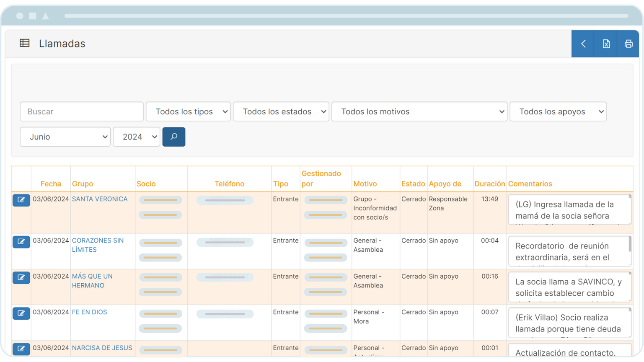Open the NARCISA DE JESUS group link
This screenshot has height=362, width=644.
tap(102, 348)
